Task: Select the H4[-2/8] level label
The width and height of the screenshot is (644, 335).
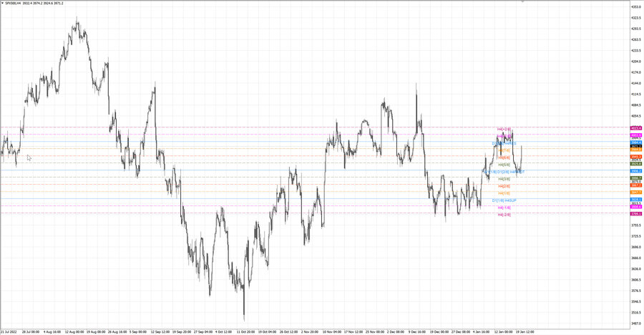Action: click(x=504, y=215)
